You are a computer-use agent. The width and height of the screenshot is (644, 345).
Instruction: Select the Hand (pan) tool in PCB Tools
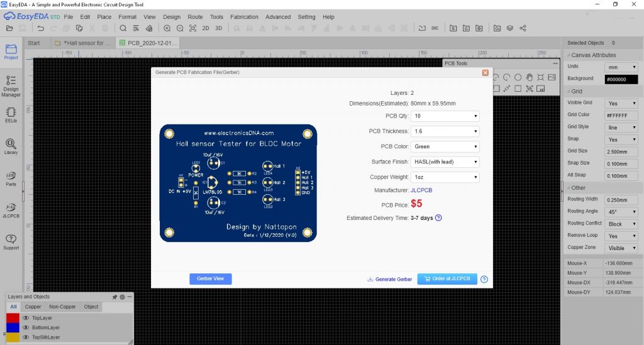[x=530, y=77]
